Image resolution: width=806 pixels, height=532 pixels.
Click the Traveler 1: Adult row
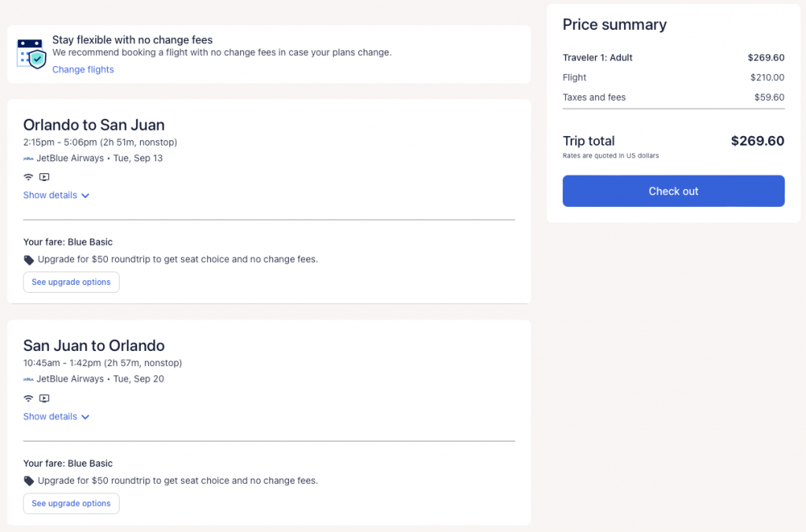(673, 57)
